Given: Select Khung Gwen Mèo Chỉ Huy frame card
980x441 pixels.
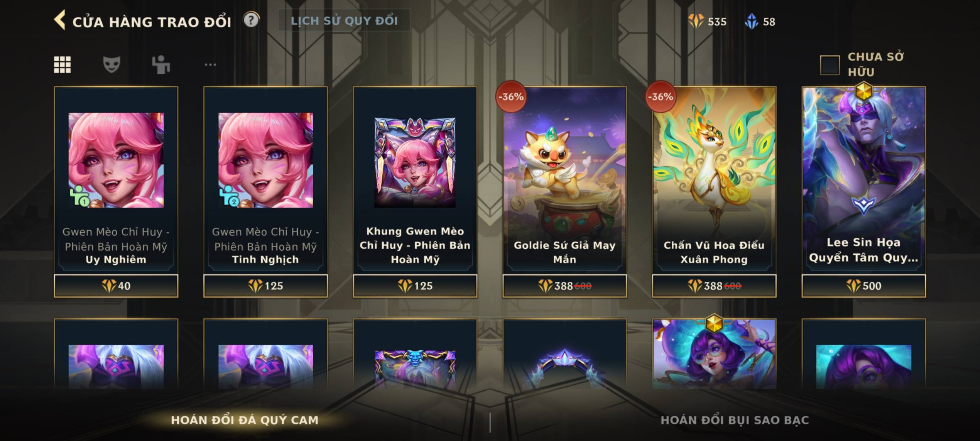Looking at the screenshot, I should (415, 180).
